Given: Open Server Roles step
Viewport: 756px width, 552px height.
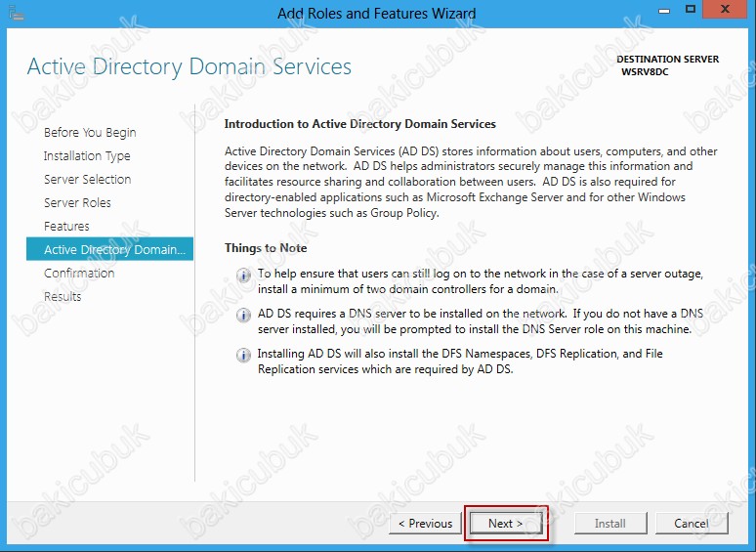Looking at the screenshot, I should (x=77, y=202).
